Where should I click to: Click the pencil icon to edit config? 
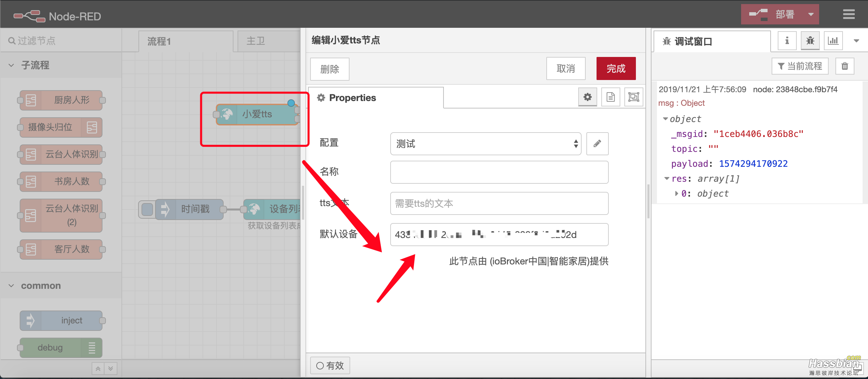click(597, 144)
